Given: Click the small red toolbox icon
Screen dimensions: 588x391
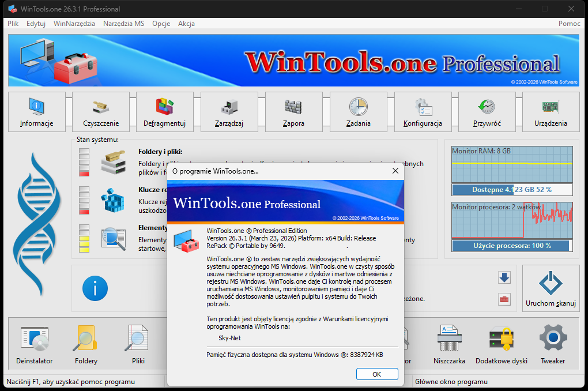Looking at the screenshot, I should tap(504, 299).
